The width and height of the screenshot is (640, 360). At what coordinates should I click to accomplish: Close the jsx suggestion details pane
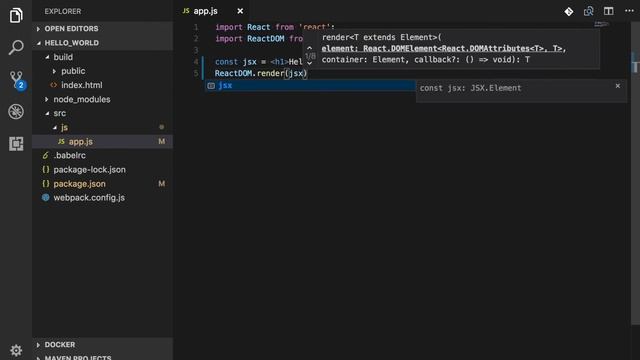(x=618, y=86)
